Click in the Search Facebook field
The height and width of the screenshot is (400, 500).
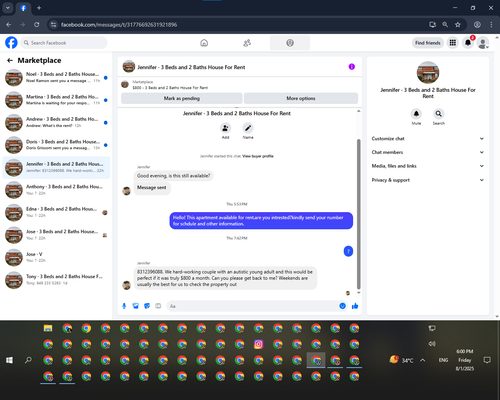(64, 43)
